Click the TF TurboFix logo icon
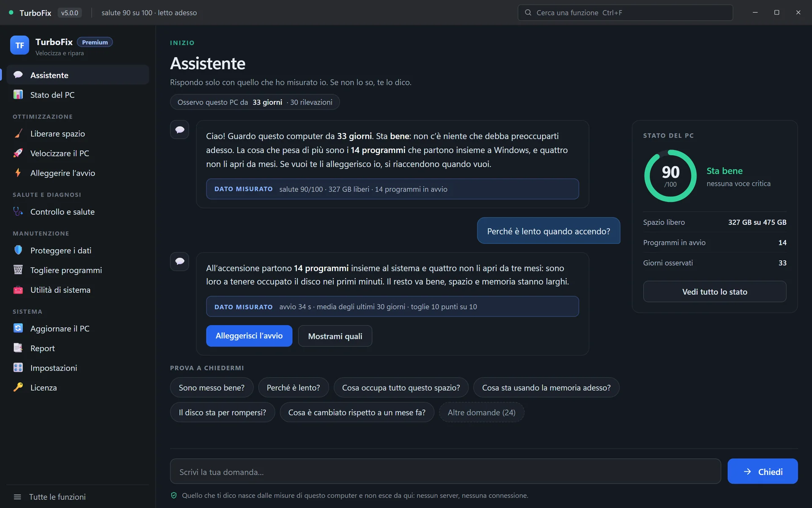Viewport: 812px width, 508px height. tap(19, 45)
